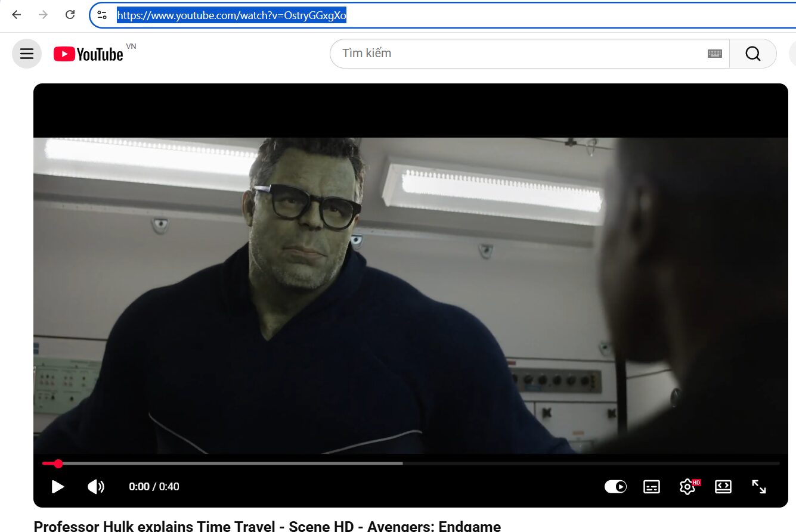Enter full screen mode
Viewport: 796px width, 532px height.
coord(759,487)
